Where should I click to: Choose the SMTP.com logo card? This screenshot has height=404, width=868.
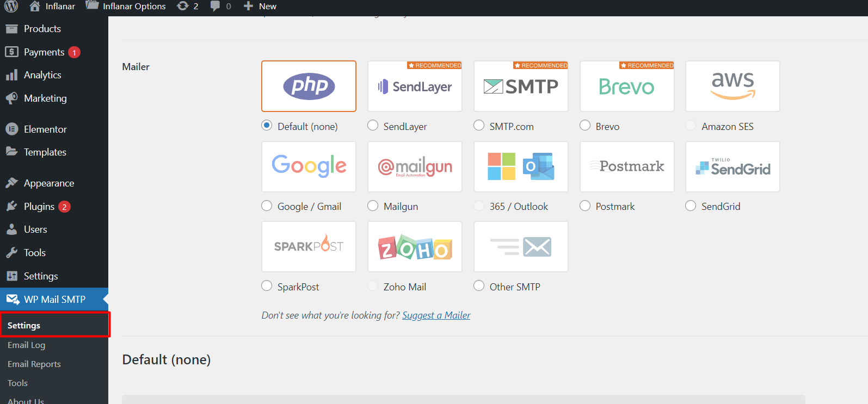(521, 86)
